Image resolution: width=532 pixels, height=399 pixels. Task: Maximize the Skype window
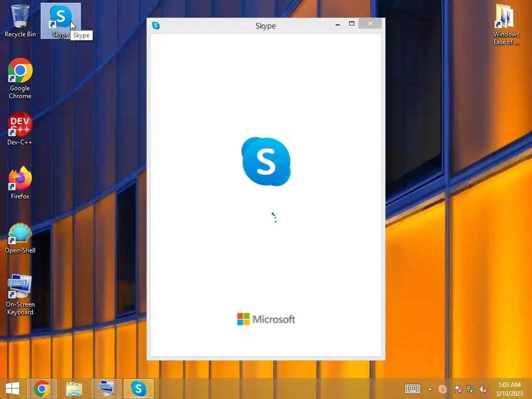tap(352, 24)
